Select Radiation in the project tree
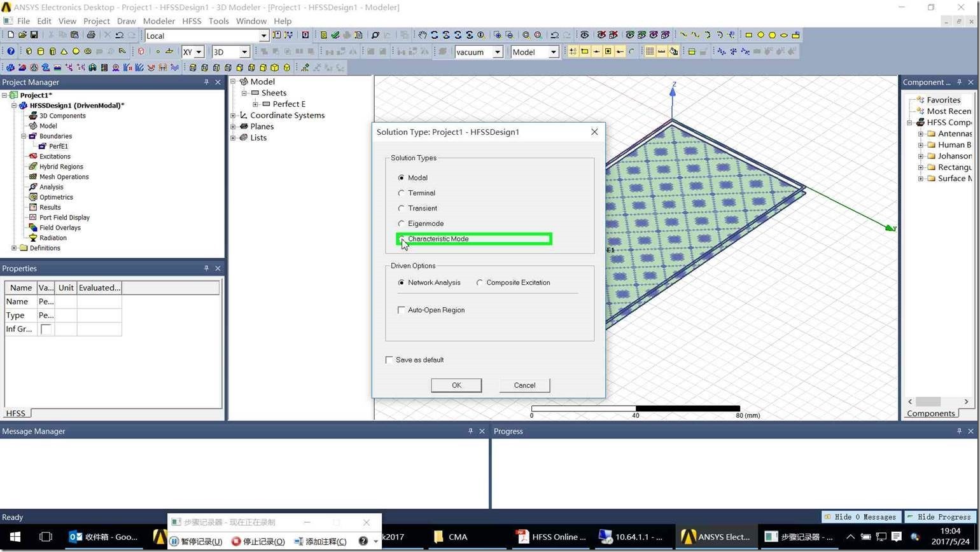This screenshot has height=552, width=980. click(53, 238)
